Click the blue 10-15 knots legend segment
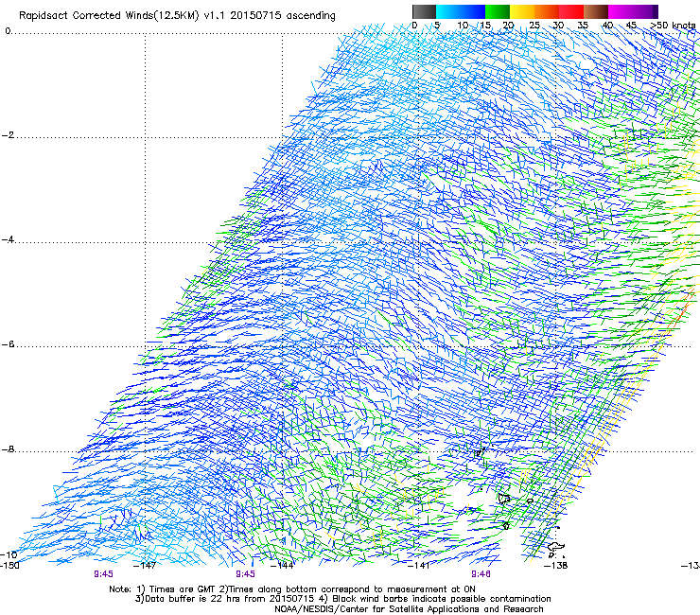The width and height of the screenshot is (700, 615). tap(473, 11)
